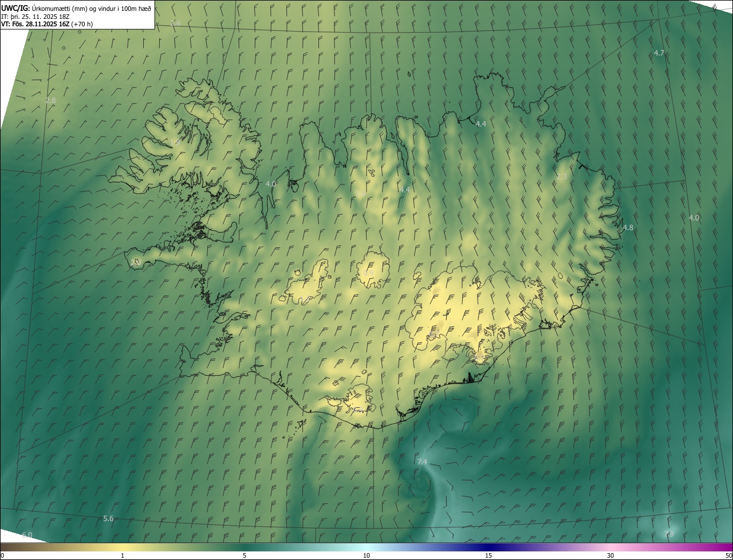This screenshot has width=733, height=560.
Task: Click the 4.8 precipitation value label
Action: pyautogui.click(x=628, y=227)
